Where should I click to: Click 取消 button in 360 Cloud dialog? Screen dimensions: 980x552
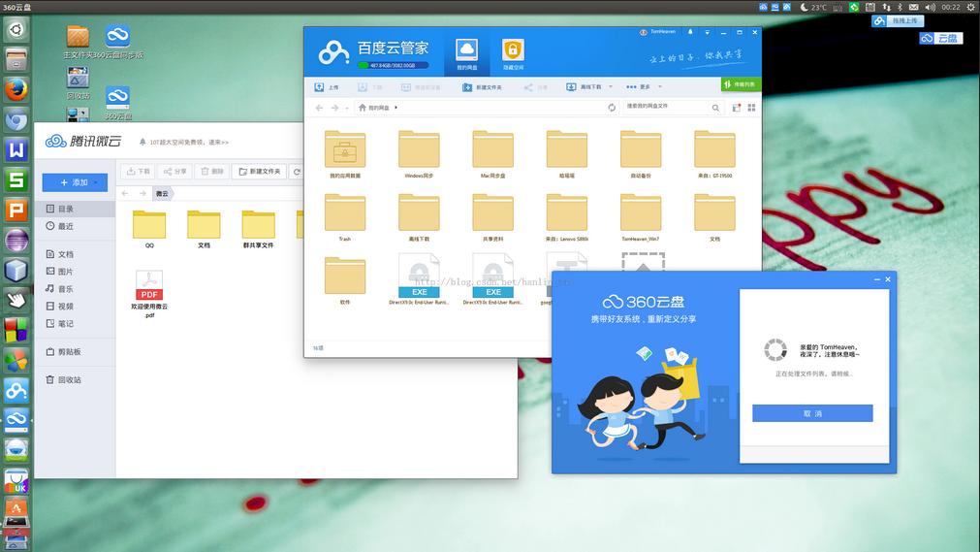pos(812,413)
